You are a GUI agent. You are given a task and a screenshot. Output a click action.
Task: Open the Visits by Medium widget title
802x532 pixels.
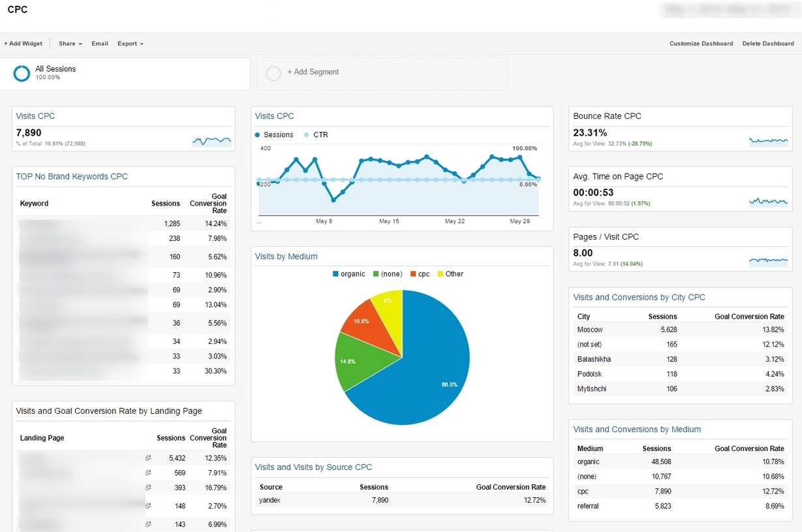(x=286, y=257)
